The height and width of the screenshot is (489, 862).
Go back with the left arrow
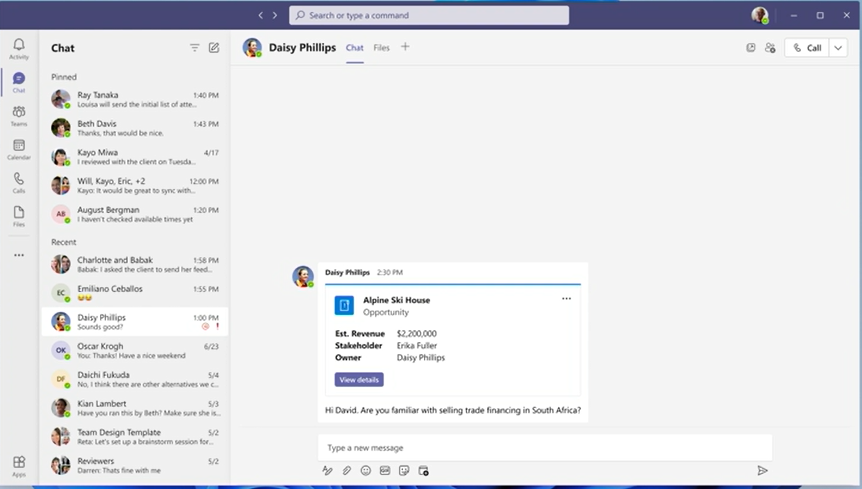[x=261, y=15]
